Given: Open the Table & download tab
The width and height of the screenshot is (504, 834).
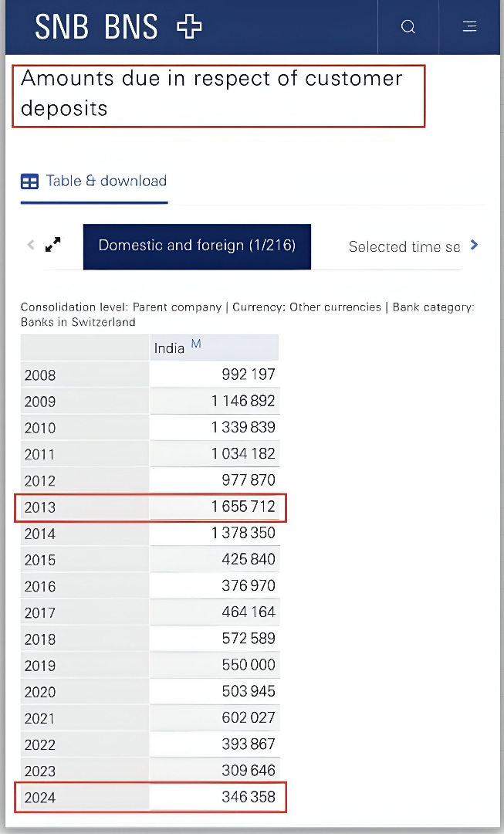Looking at the screenshot, I should coord(106,181).
